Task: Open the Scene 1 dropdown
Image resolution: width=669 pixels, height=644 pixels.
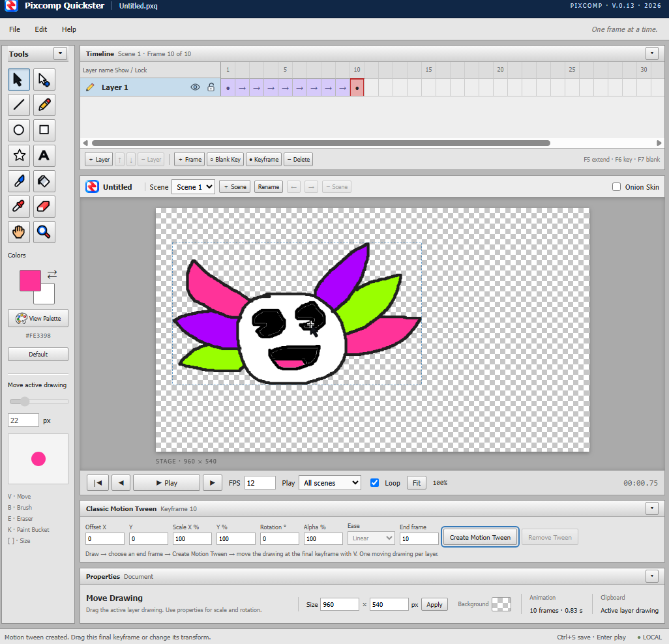Action: [x=193, y=187]
